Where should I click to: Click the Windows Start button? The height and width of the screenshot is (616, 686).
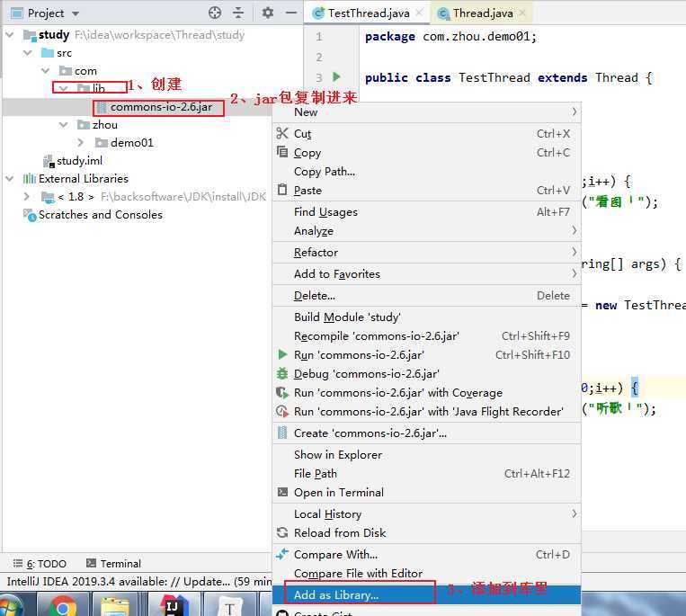click(10, 606)
